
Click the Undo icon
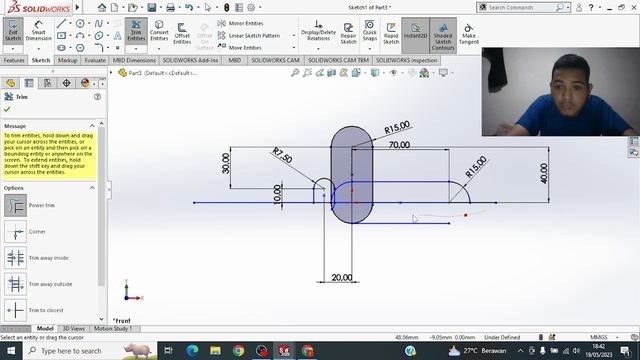pyautogui.click(x=189, y=7)
